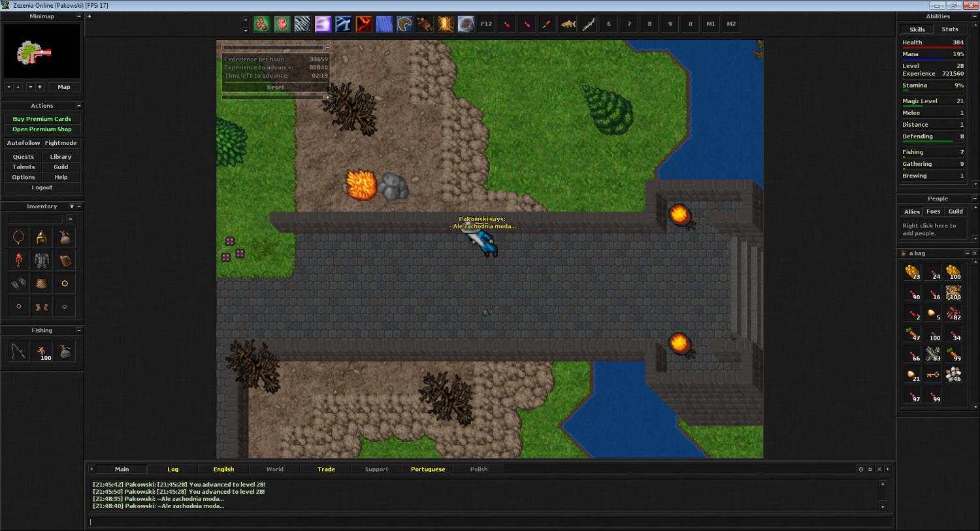This screenshot has width=980, height=531.
Task: Select the armor slot in Inventory
Action: point(42,261)
